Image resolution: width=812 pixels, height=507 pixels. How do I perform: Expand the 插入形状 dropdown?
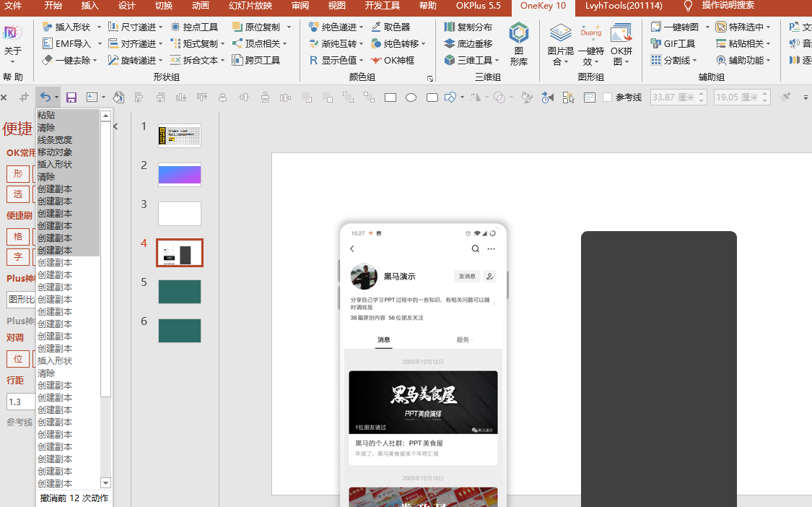(99, 27)
